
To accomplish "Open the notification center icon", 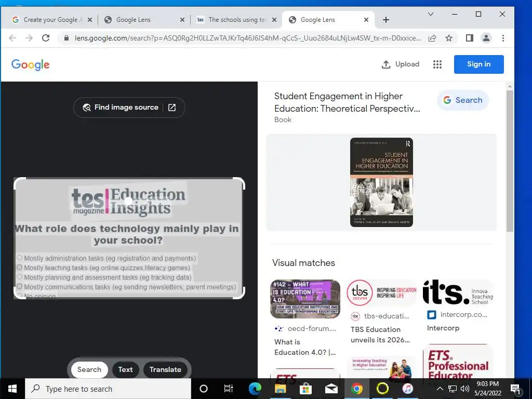I will (515, 389).
